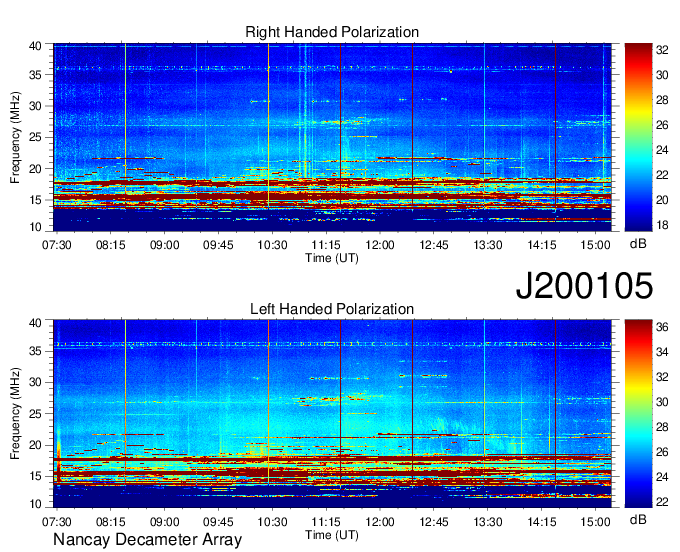
Task: Click the 07:30 tick label on top plot
Action: click(x=56, y=245)
